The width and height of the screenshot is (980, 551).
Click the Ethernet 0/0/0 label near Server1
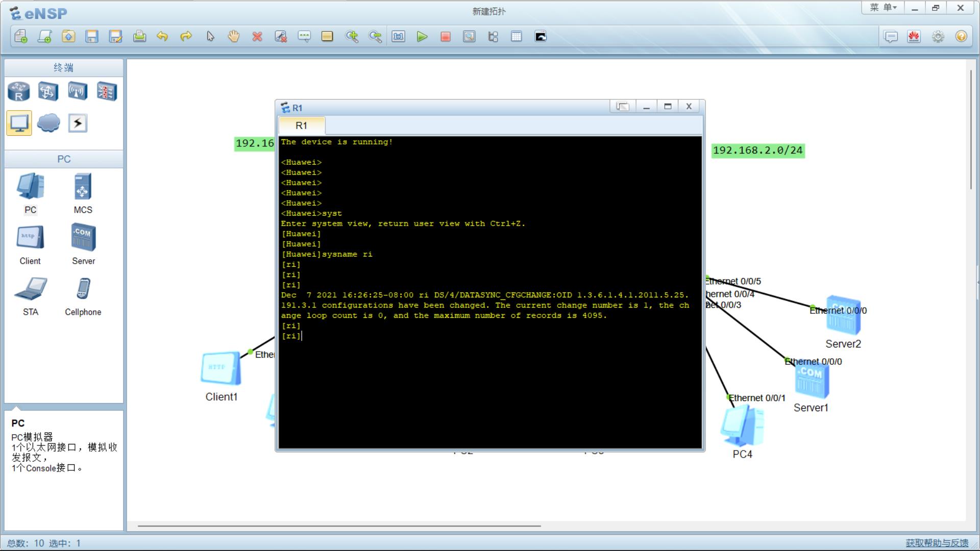pyautogui.click(x=814, y=362)
